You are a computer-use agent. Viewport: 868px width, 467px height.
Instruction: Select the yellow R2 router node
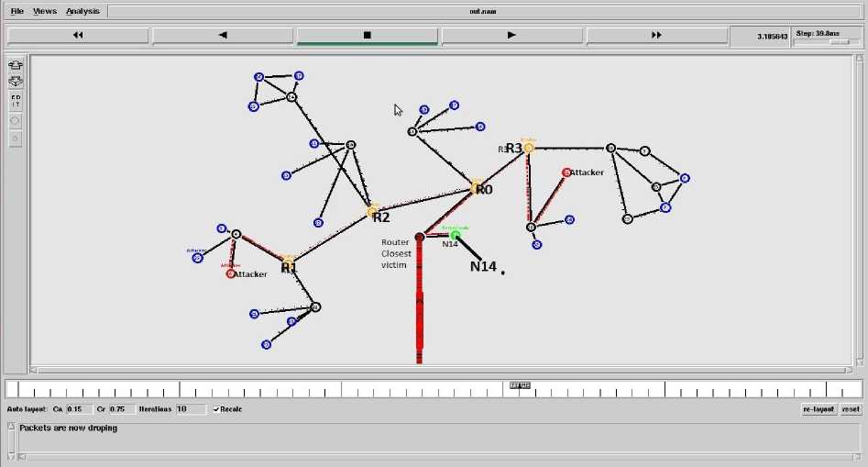tap(372, 211)
